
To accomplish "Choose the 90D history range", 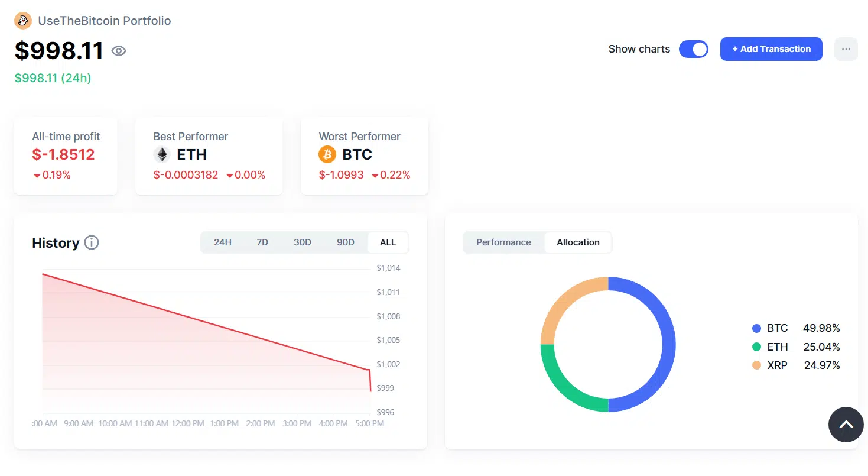I will point(345,242).
